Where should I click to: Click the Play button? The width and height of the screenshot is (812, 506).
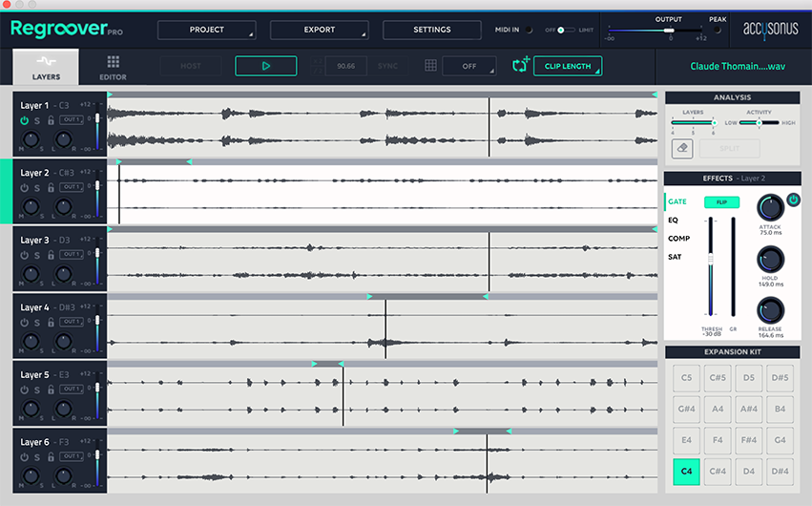click(265, 66)
